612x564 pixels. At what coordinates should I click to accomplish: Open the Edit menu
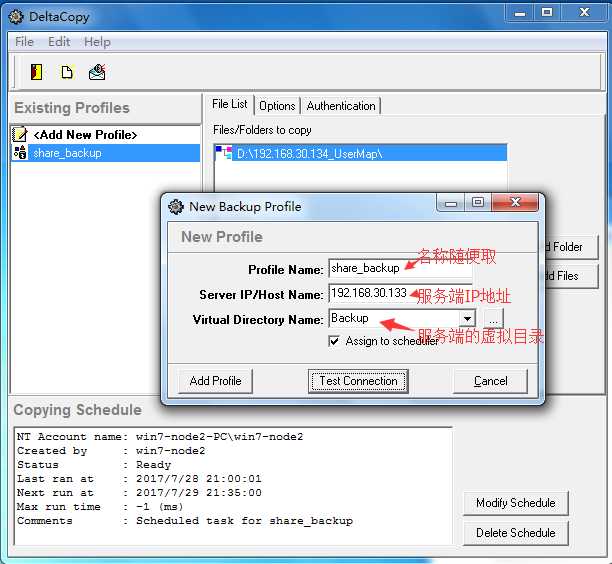[59, 42]
